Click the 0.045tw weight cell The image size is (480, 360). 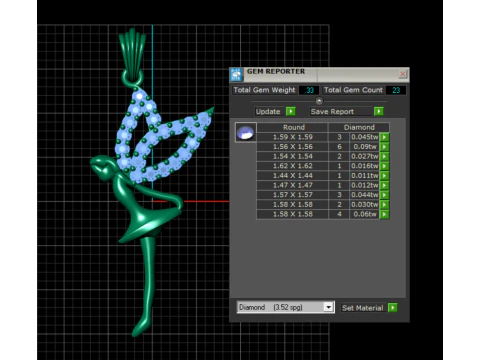tap(365, 137)
